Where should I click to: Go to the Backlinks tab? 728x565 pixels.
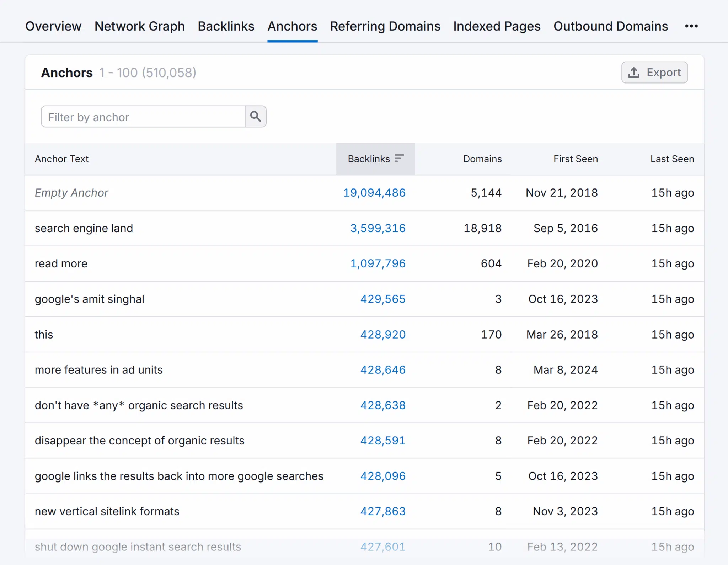(x=226, y=26)
